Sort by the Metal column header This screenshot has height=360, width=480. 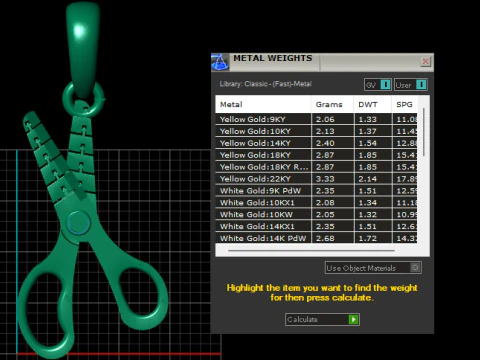tap(263, 104)
